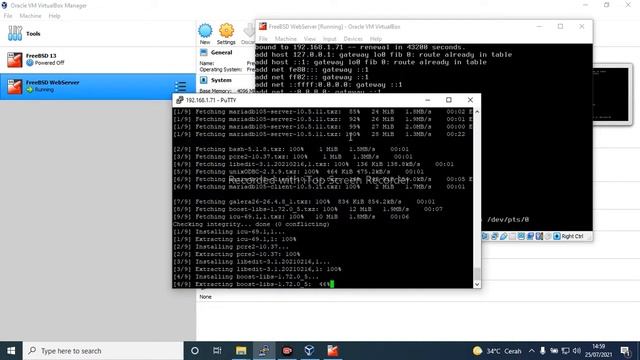Screen dimensions: 640x360
Task: Select the running FreeBSD WebServer machine
Action: [98, 87]
